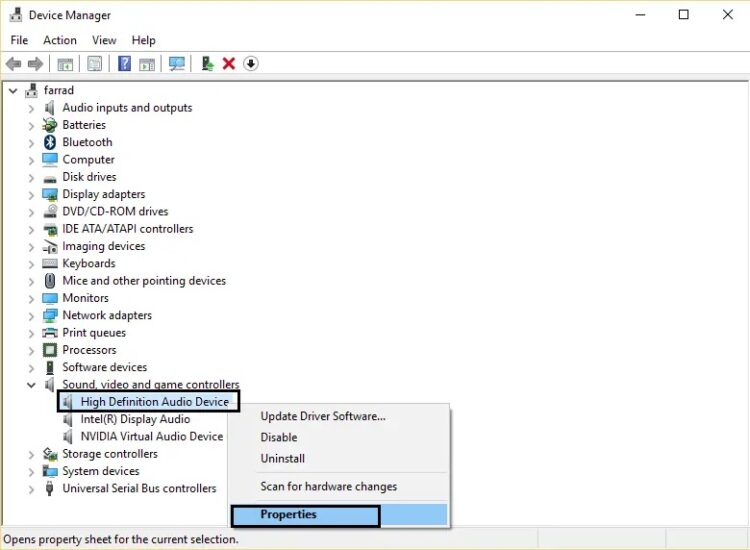Expand the Bluetooth node chevron
The width and height of the screenshot is (750, 550).
coord(32,143)
